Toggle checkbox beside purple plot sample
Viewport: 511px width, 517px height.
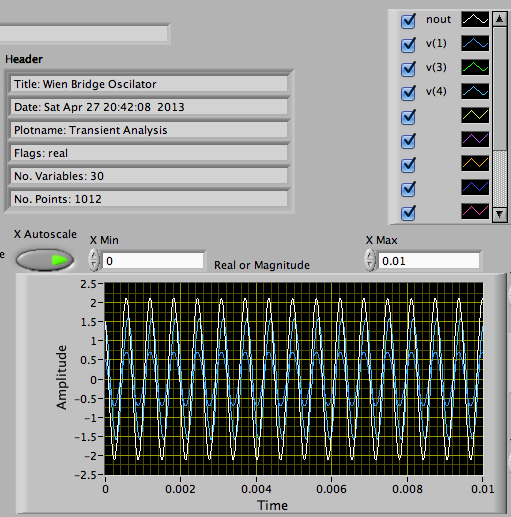(x=408, y=141)
